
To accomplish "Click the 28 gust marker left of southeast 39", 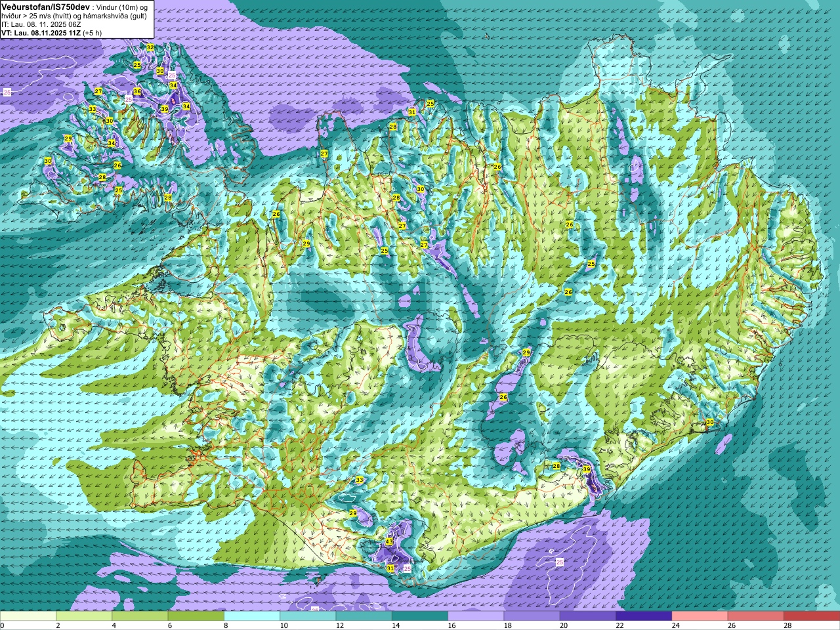I will [556, 466].
